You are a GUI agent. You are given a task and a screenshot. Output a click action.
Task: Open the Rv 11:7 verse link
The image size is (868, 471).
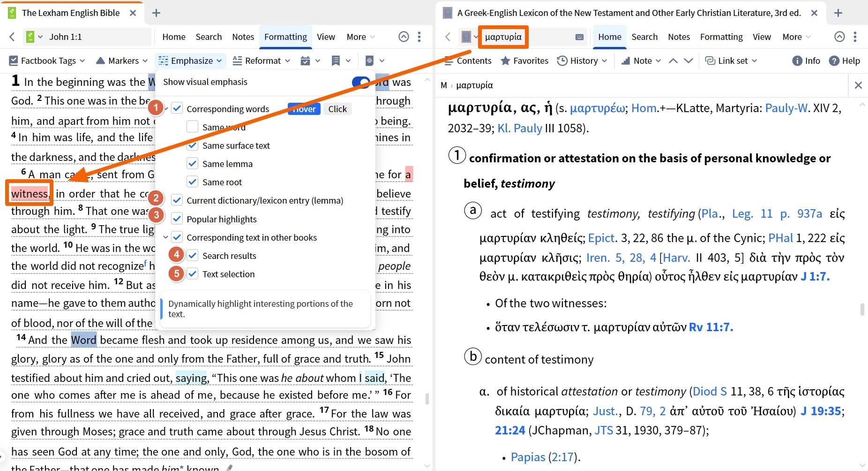tap(711, 327)
